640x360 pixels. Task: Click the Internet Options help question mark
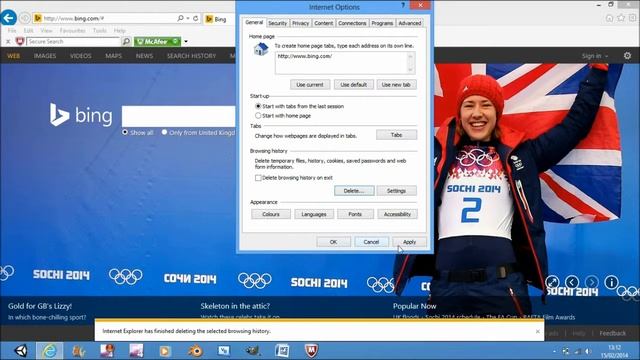point(403,5)
